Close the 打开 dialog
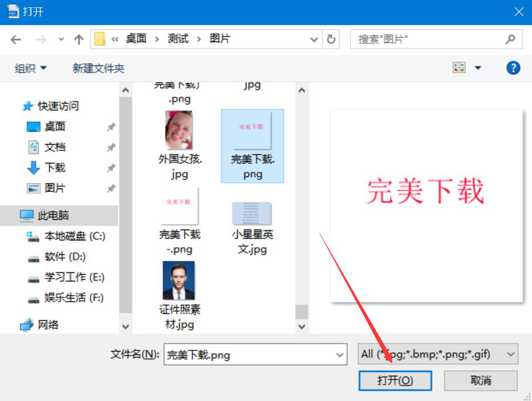 [519, 12]
